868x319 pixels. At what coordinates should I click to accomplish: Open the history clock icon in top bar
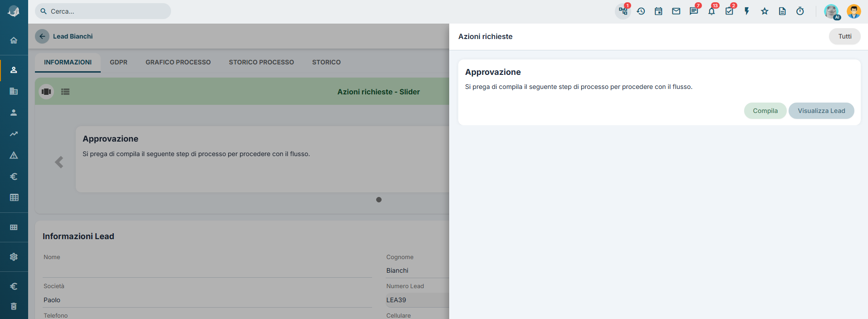(x=641, y=11)
